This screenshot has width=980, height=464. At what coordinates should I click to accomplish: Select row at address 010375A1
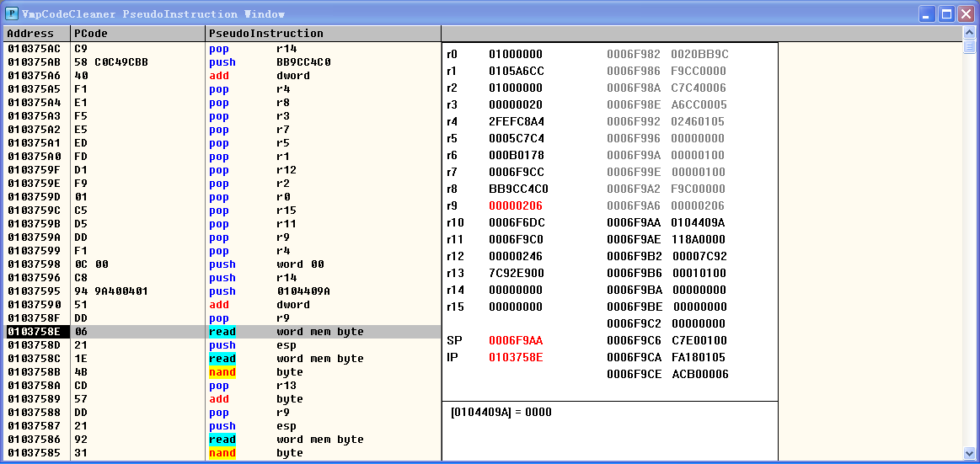[x=222, y=142]
